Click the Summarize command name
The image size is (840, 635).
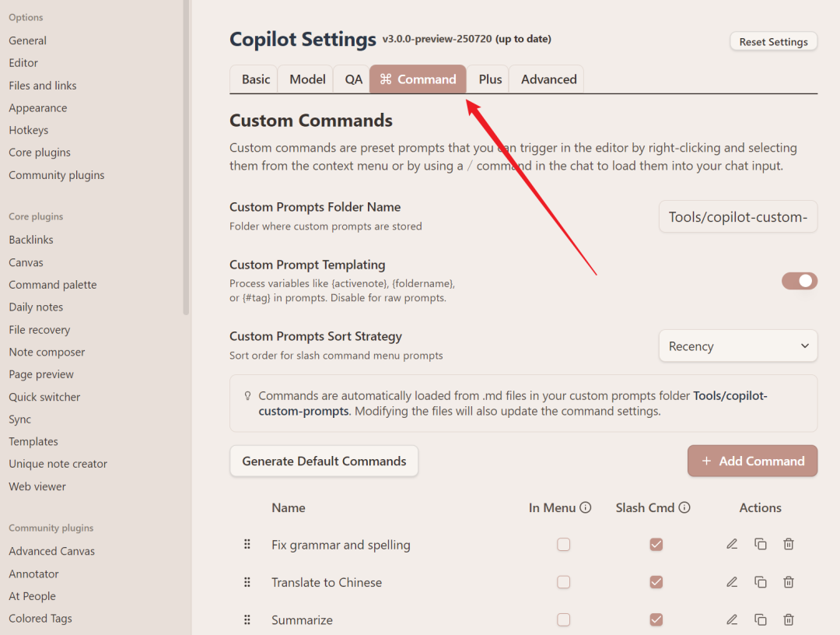tap(302, 620)
